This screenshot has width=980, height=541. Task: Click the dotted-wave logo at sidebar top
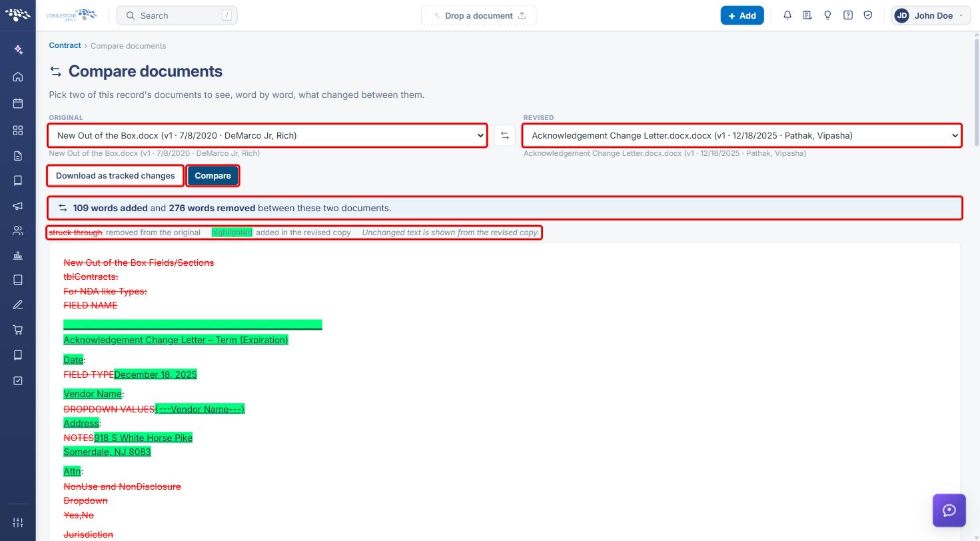(18, 15)
